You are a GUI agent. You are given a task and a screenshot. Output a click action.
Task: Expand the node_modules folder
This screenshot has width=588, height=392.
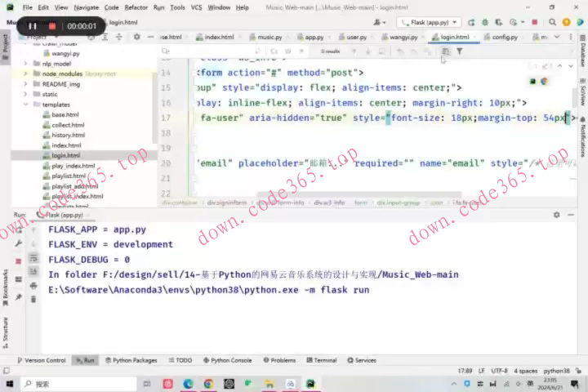[x=26, y=73]
